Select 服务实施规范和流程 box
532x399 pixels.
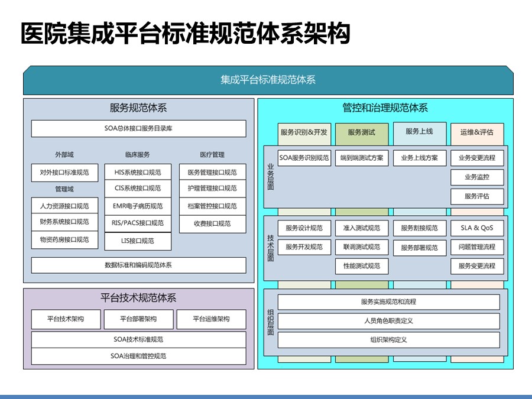pyautogui.click(x=389, y=302)
